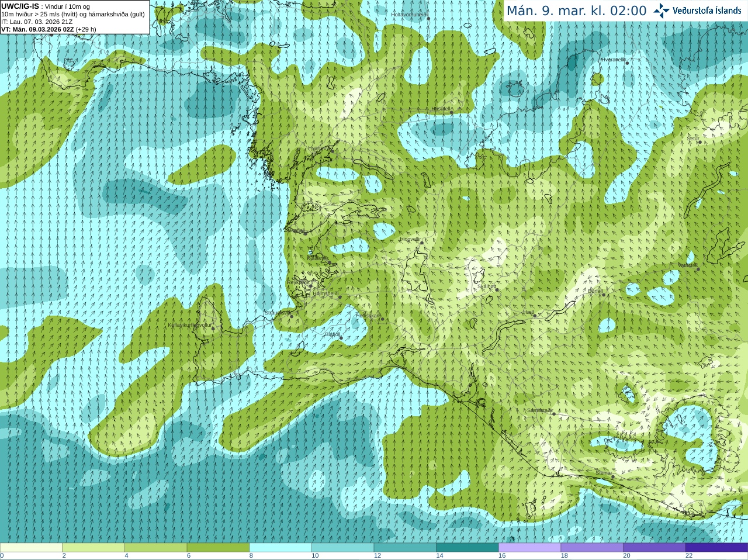Click the Straumsvík station label
This screenshot has width=748, height=560.
pos(278,313)
